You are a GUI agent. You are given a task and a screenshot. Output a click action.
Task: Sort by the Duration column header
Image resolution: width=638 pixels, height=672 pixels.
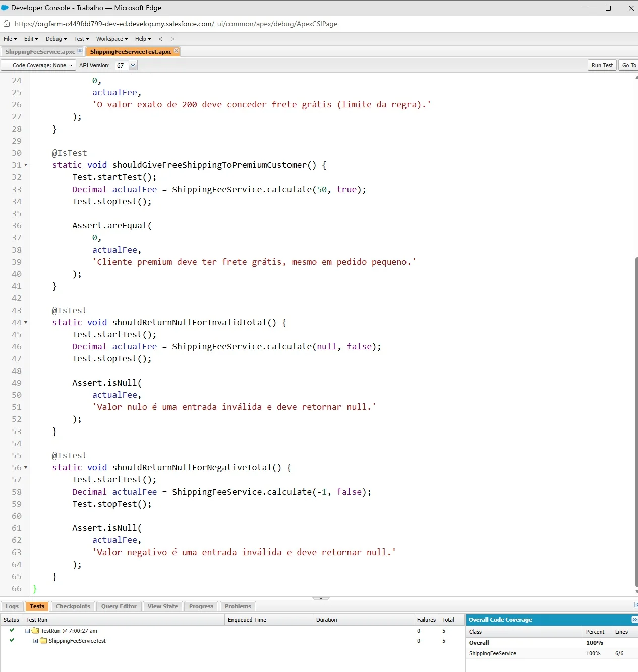pos(363,620)
